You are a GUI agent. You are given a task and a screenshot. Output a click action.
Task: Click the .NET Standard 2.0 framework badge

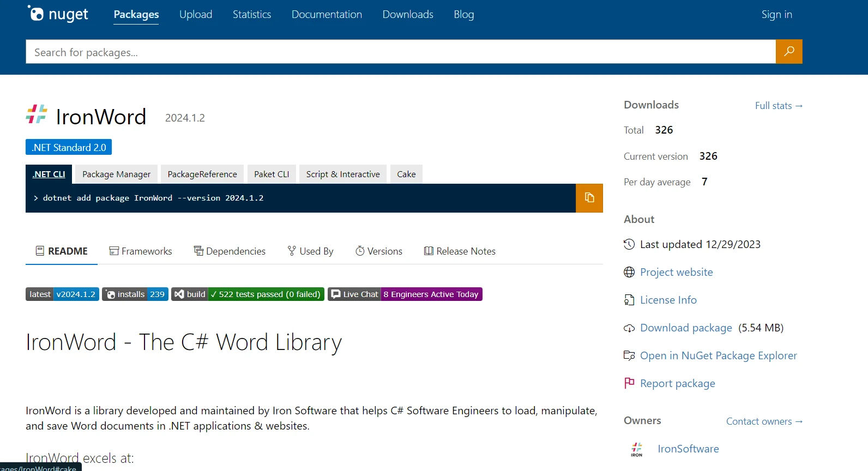coord(69,148)
